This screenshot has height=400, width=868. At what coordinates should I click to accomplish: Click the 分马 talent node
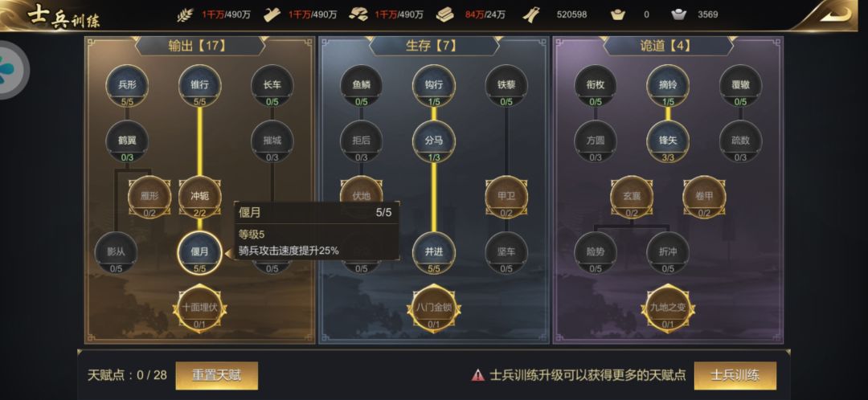coord(434,141)
